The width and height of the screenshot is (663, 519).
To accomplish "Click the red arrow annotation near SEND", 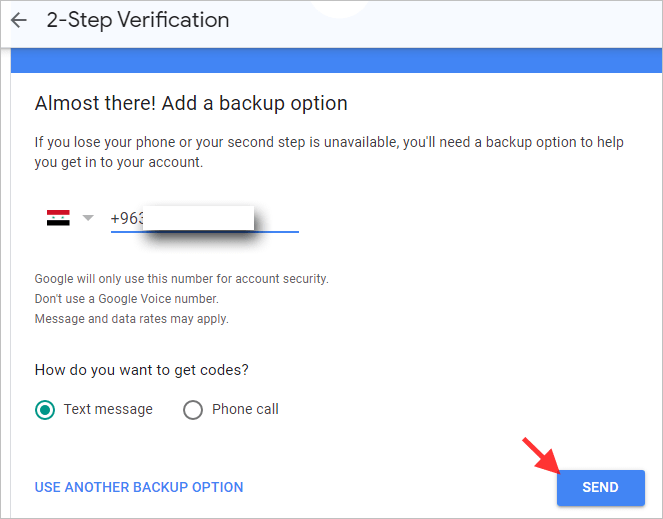I will coord(541,455).
